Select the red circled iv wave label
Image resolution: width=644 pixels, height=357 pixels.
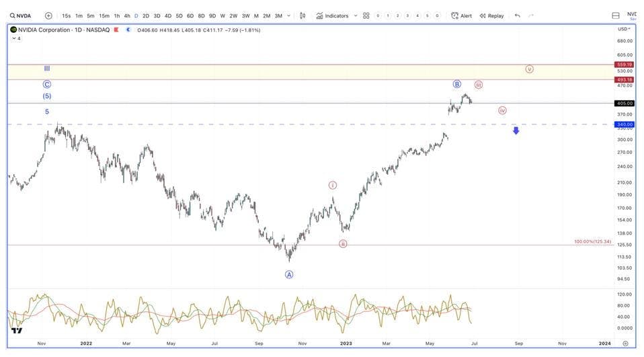tap(502, 110)
